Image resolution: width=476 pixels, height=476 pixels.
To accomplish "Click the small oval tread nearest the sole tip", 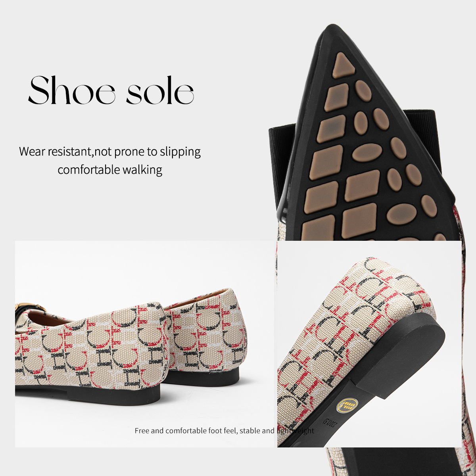I will click(363, 91).
